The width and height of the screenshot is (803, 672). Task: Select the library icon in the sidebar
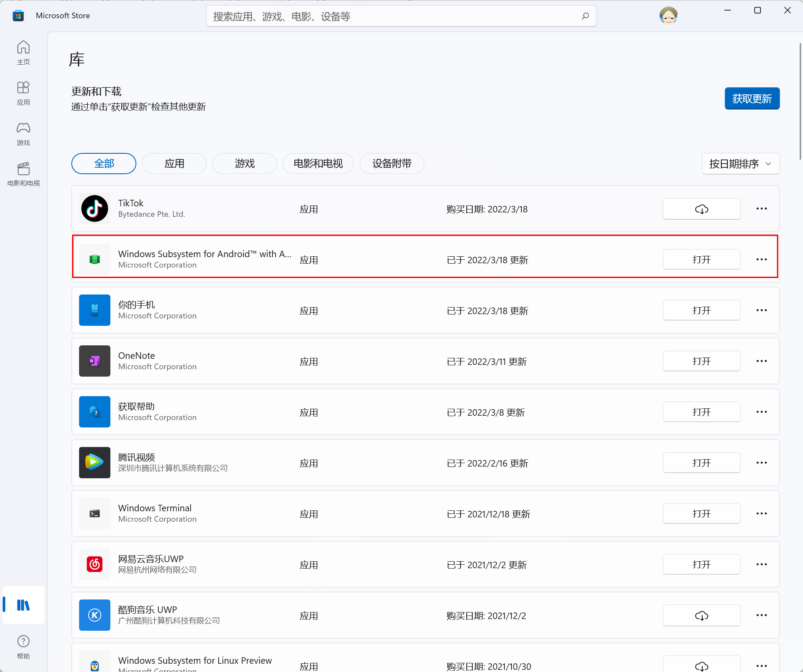(x=23, y=605)
